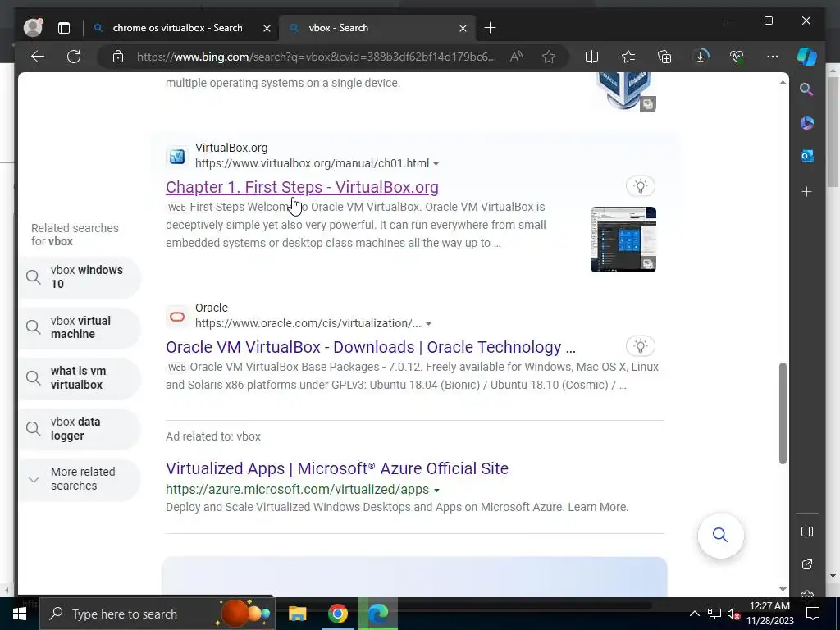Open the VirtualBox interface screenshot thumbnail
Viewport: 840px width, 630px height.
coord(623,239)
